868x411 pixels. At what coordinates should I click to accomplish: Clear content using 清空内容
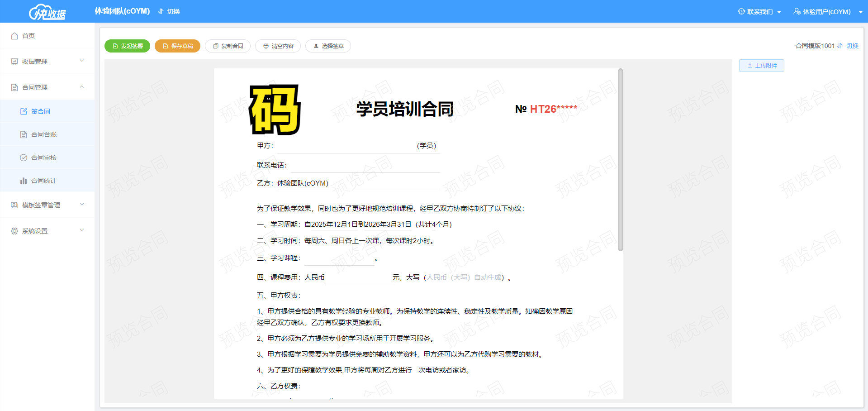click(x=278, y=46)
